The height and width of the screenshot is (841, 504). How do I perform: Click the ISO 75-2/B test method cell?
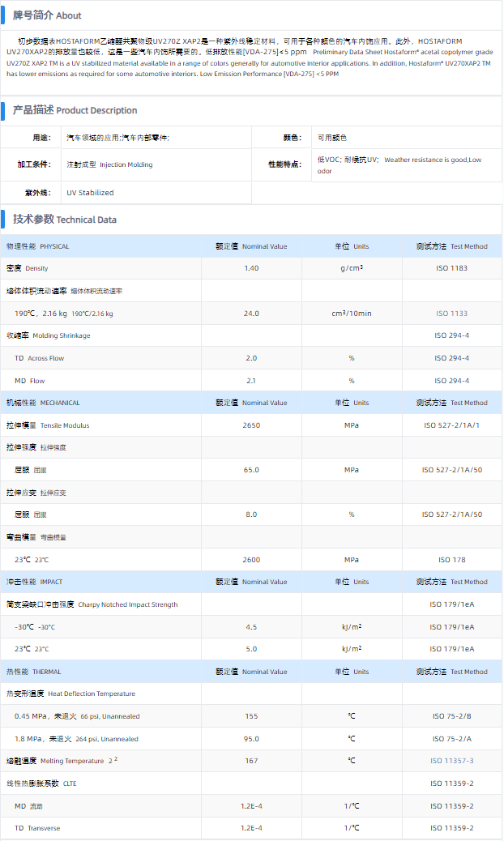[452, 716]
